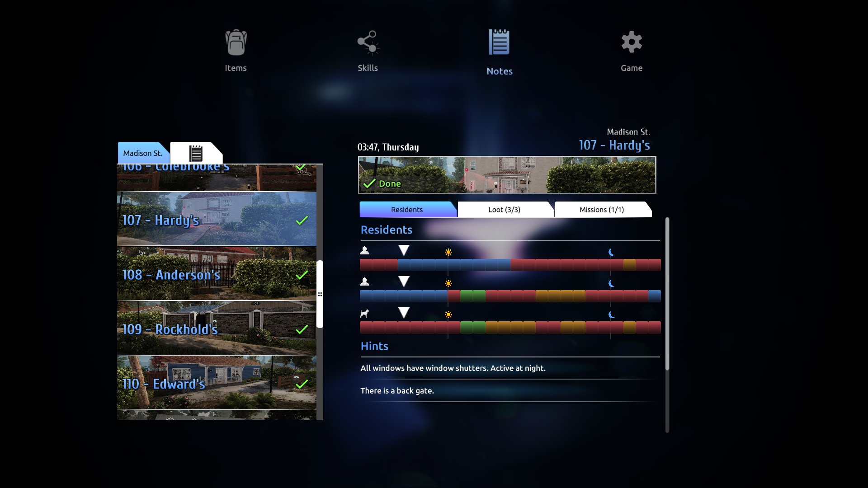The width and height of the screenshot is (868, 488).
Task: Open the Game settings panel
Action: [631, 51]
